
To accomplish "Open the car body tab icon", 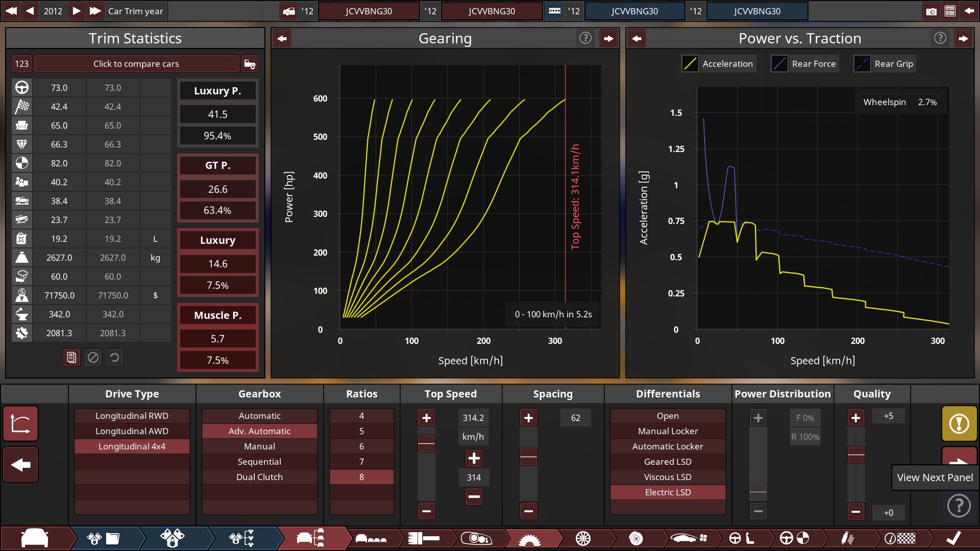I will coord(35,538).
